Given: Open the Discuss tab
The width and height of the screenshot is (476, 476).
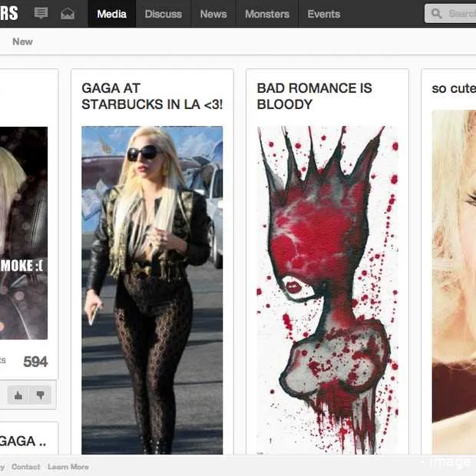Looking at the screenshot, I should click(164, 14).
